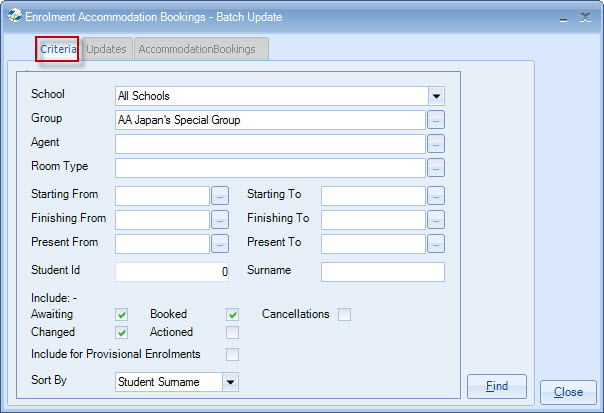Screen dimensions: 604x413
Task: Focus the Student Id input field
Action: tap(173, 271)
